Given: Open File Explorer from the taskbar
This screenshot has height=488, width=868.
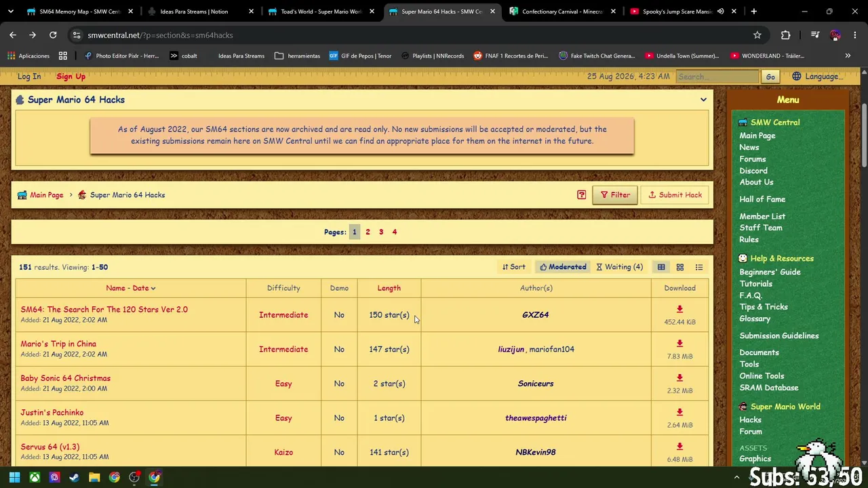Looking at the screenshot, I should click(x=94, y=477).
